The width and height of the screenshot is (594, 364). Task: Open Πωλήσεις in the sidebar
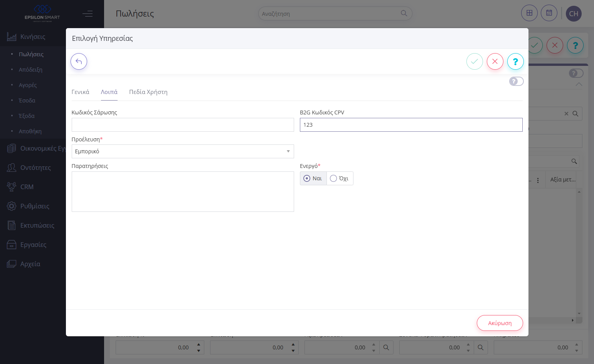(x=31, y=54)
